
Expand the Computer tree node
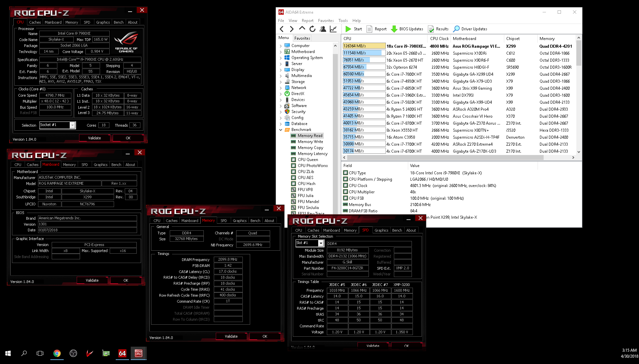coord(280,46)
